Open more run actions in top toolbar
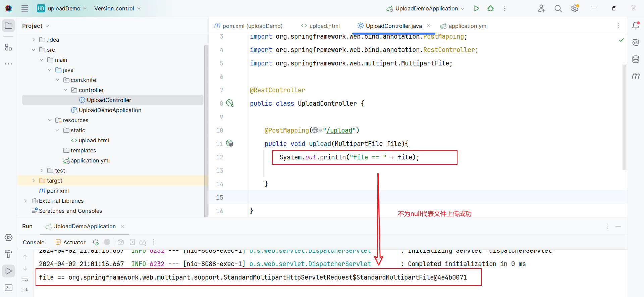Viewport: 644px width, 297px height. click(504, 8)
